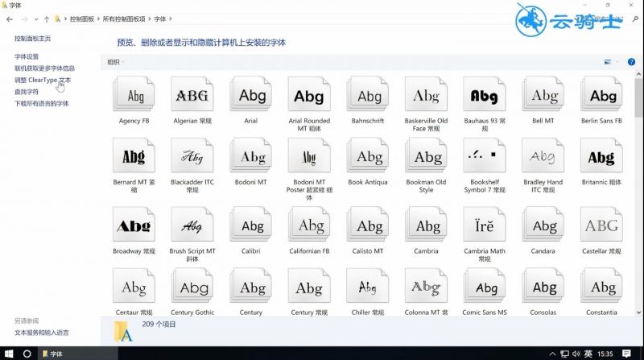Select the Britannic 粗体 font icon

(601, 155)
